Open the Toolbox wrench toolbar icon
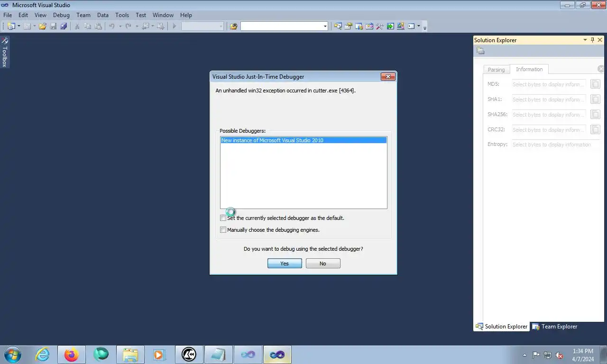Image resolution: width=607 pixels, height=364 pixels. click(380, 27)
